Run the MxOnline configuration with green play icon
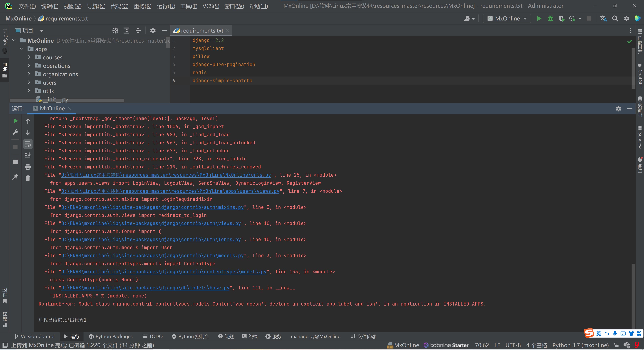The image size is (644, 350). pos(539,18)
